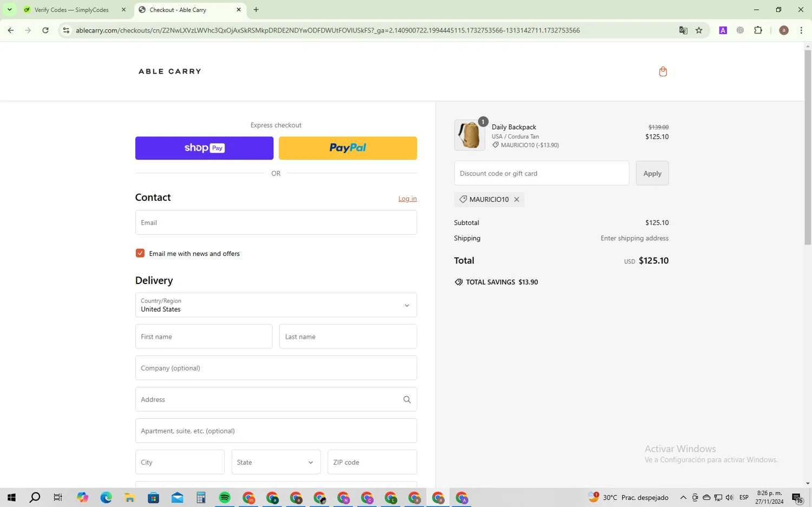Open the notification center icon
Viewport: 812px width, 507px height.
tap(797, 498)
